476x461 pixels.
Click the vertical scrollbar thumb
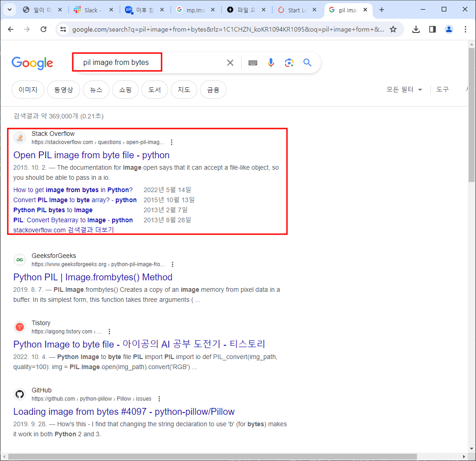point(471,115)
